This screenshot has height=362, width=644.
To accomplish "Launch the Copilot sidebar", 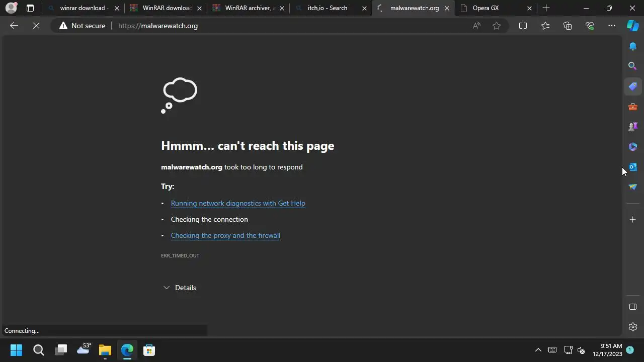I will pos(633,26).
